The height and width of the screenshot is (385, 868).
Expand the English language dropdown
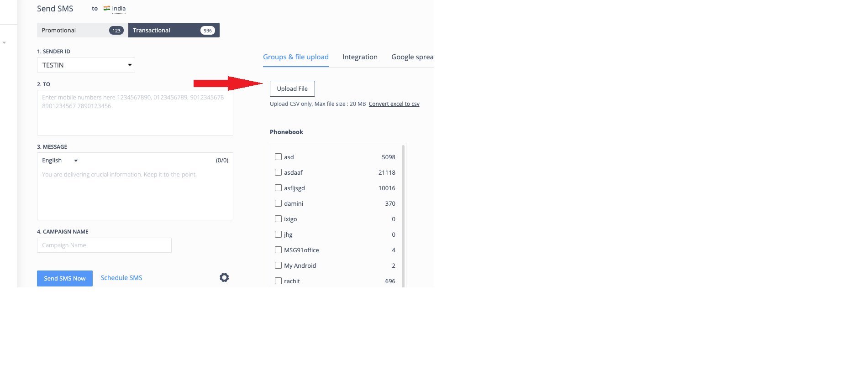[60, 161]
